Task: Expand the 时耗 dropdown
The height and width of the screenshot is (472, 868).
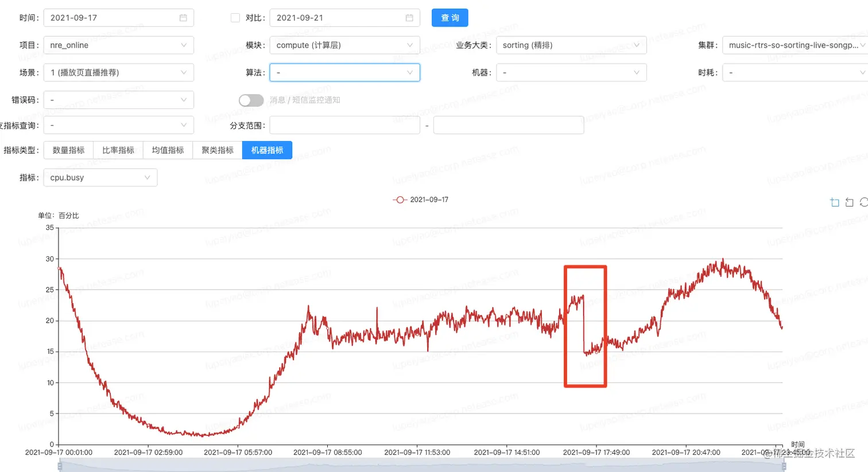Action: (795, 73)
